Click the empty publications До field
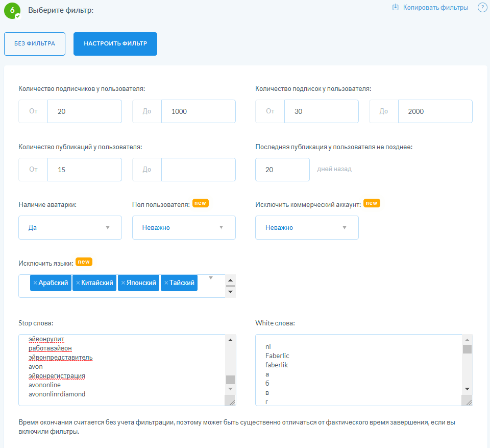Viewport: 490px width, 448px height. (x=198, y=170)
